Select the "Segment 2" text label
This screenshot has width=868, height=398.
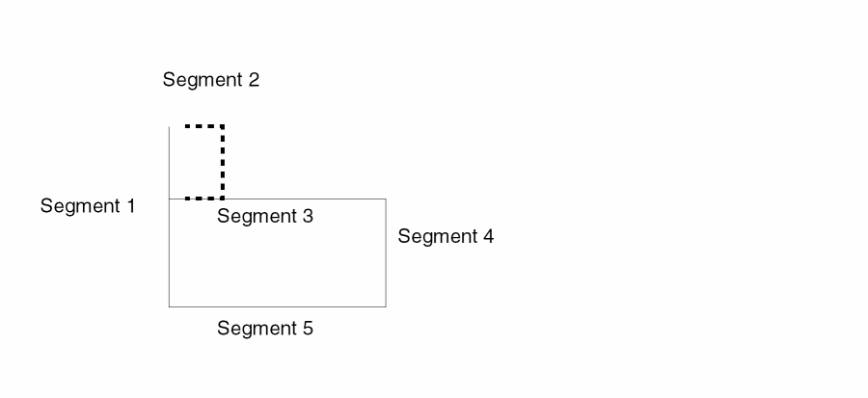[x=211, y=80]
